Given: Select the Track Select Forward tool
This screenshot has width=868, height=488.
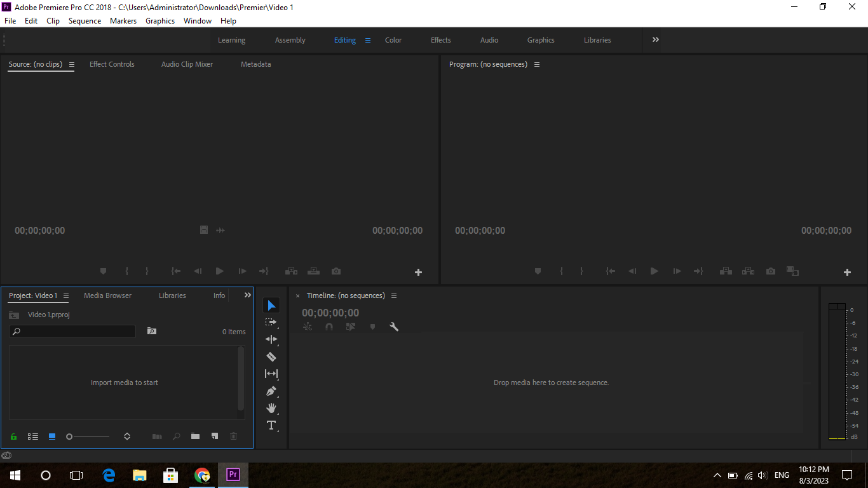Looking at the screenshot, I should click(x=271, y=322).
